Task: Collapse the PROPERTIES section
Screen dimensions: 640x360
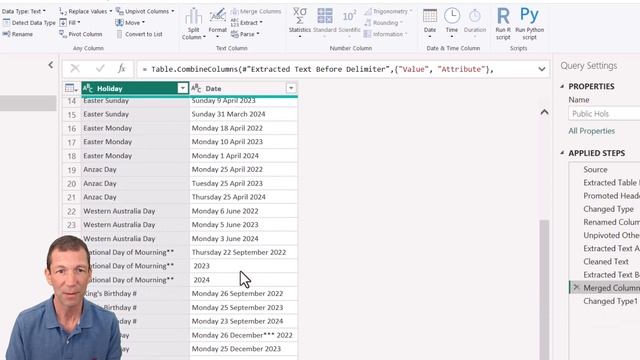Action: click(x=562, y=87)
